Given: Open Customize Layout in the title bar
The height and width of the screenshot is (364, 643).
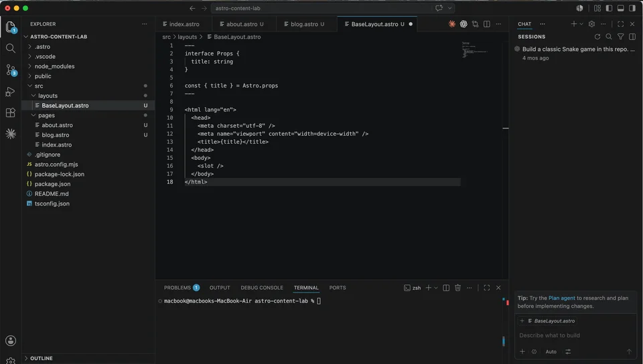Looking at the screenshot, I should [x=597, y=8].
